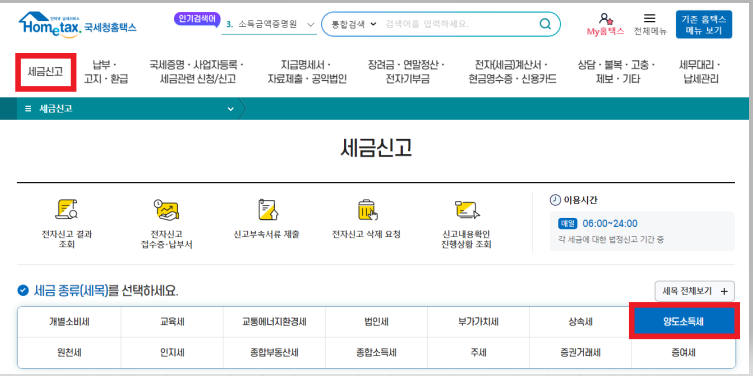Open 지급명세서·자료제출·공익법인 menu
Screen dimensions: 753x376
(x=306, y=72)
